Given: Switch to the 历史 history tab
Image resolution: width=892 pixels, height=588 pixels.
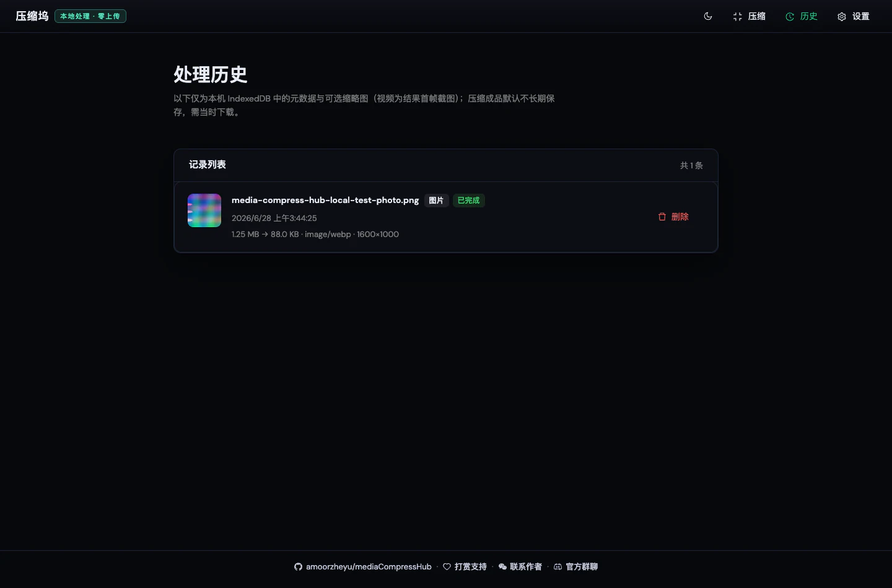Looking at the screenshot, I should 802,17.
